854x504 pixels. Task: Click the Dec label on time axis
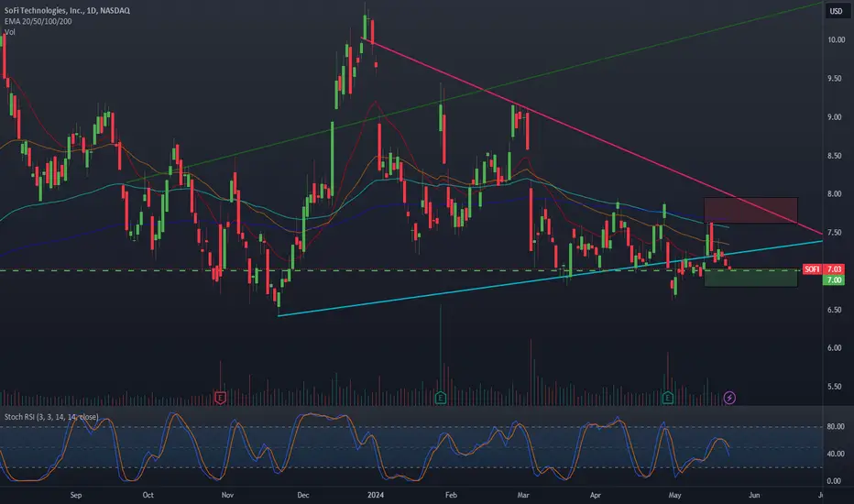coord(302,495)
